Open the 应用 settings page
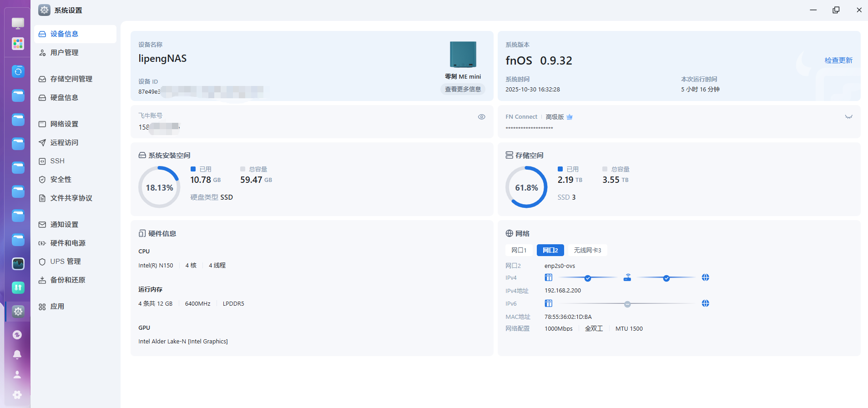The width and height of the screenshot is (868, 408). pyautogui.click(x=75, y=307)
